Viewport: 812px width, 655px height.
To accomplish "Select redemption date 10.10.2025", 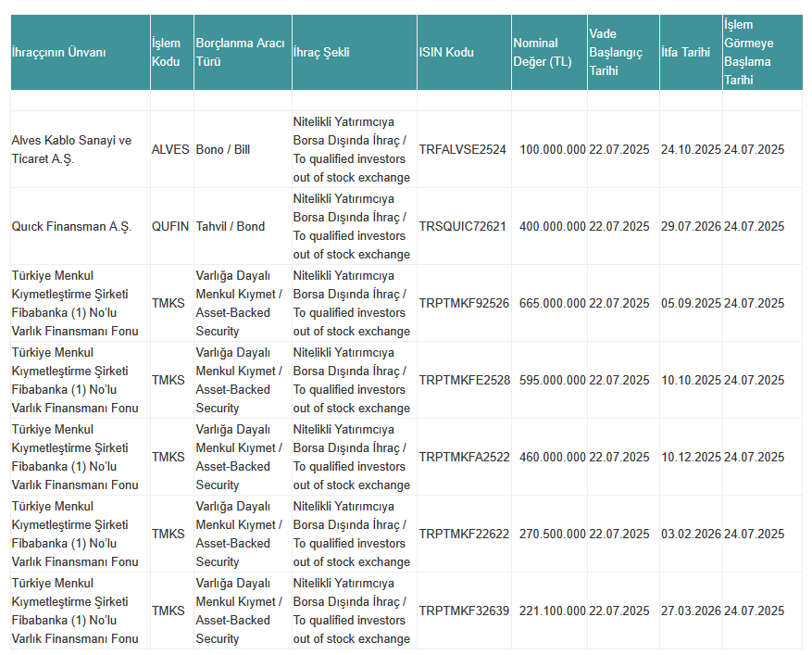I will click(691, 381).
